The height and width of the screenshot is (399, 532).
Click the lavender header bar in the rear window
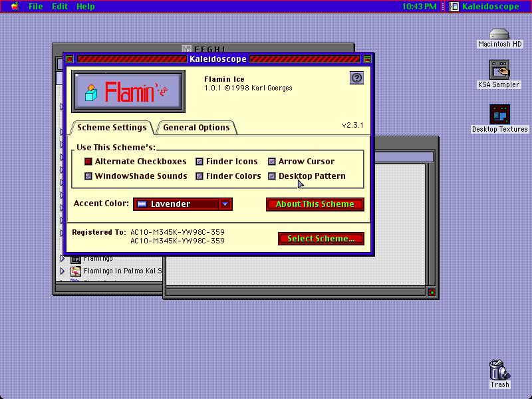tap(404, 157)
